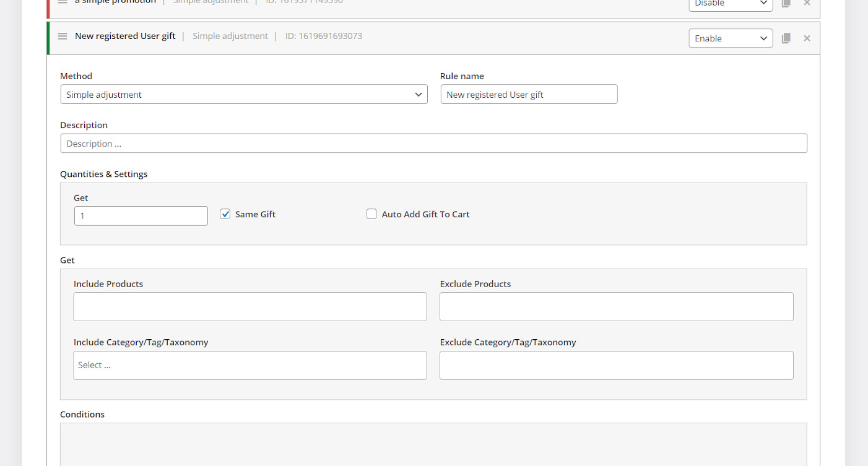
Task: Remove the simple promotion rule above
Action: 807,3
